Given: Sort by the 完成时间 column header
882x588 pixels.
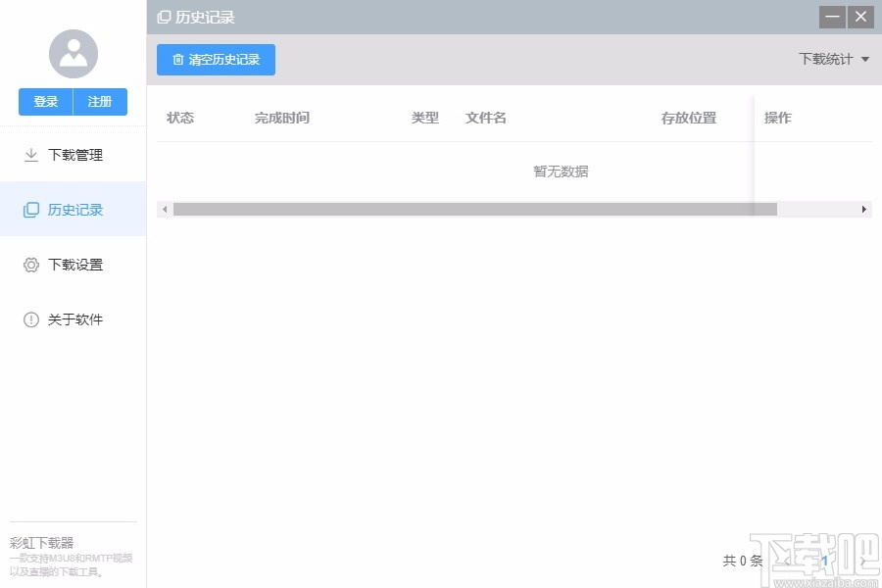Looking at the screenshot, I should point(281,117).
